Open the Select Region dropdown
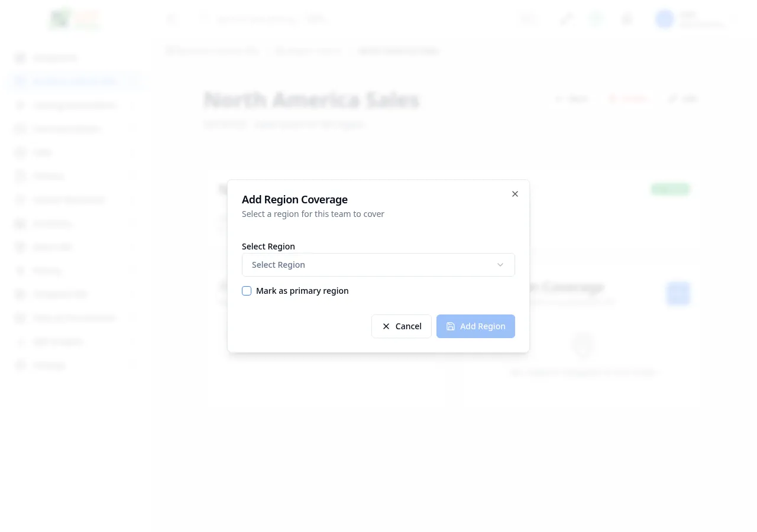The image size is (757, 532). [378, 265]
